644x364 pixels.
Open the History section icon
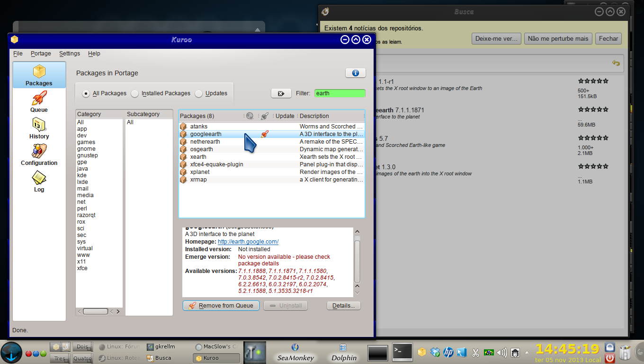tap(39, 125)
